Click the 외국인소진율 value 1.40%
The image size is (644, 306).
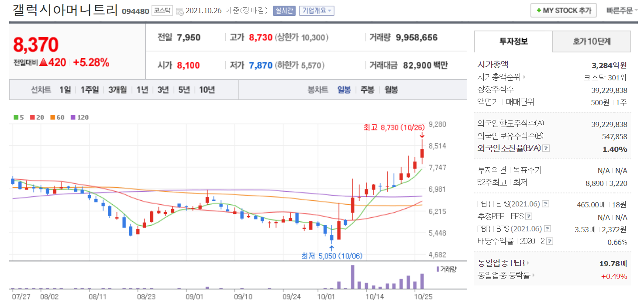(x=615, y=149)
